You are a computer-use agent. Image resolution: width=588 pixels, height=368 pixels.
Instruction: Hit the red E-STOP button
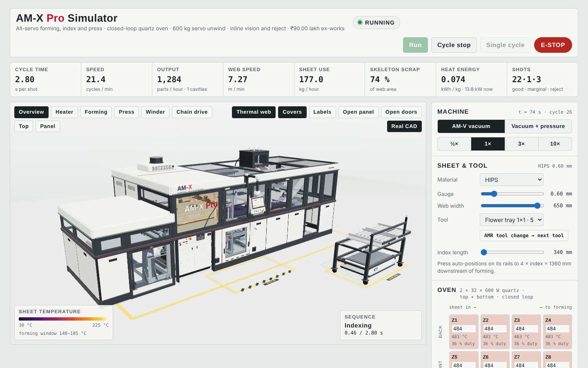tap(553, 45)
